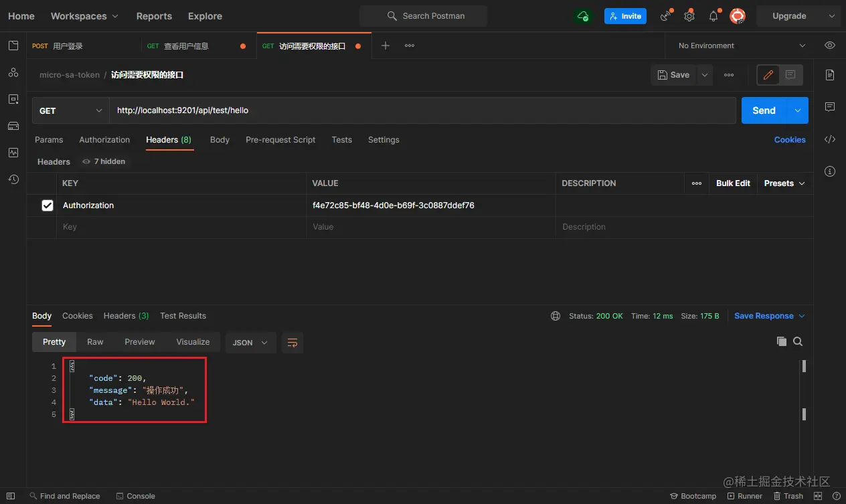Open notifications bell icon
The width and height of the screenshot is (846, 504).
[x=713, y=16]
